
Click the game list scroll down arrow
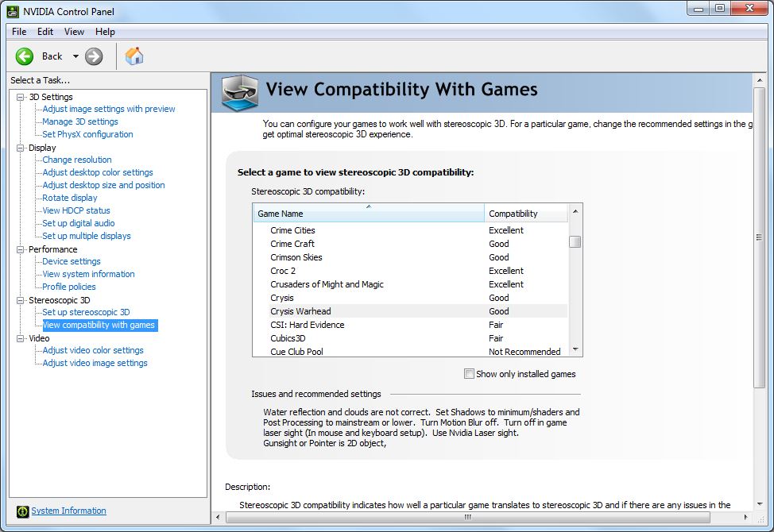[x=575, y=349]
